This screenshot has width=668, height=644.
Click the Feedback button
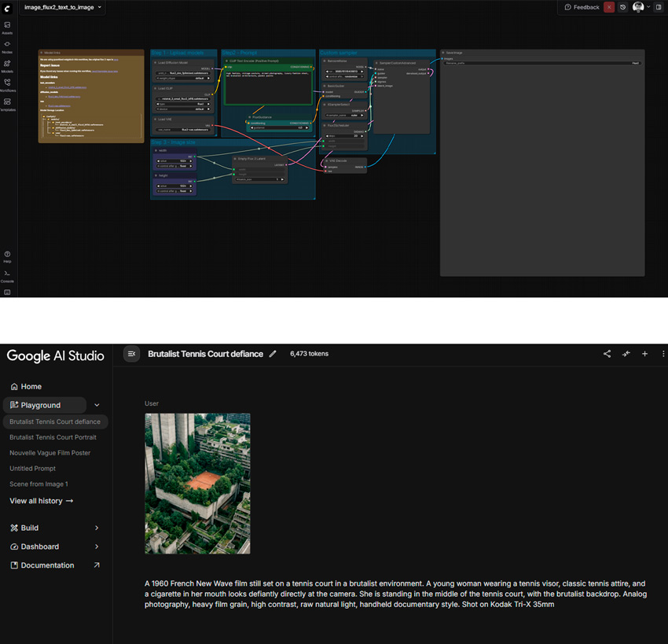pyautogui.click(x=582, y=7)
